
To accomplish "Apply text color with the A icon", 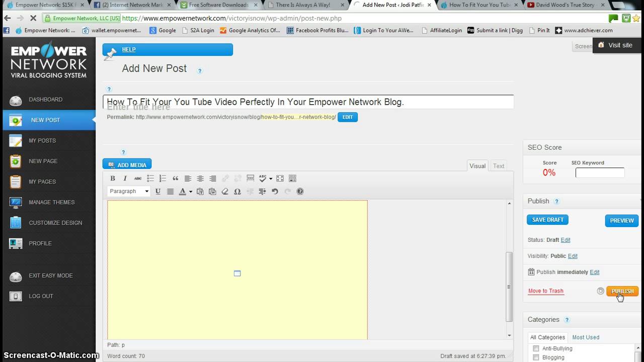I will tap(183, 191).
